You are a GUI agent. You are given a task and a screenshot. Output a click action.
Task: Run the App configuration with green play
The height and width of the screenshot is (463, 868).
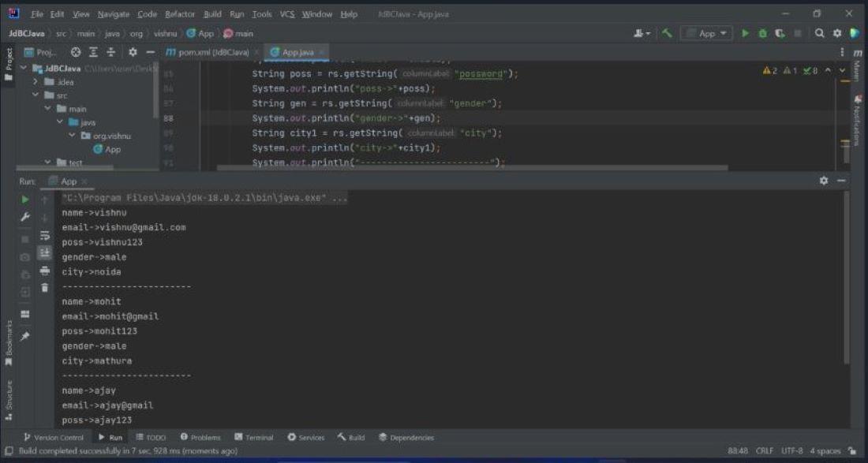click(745, 34)
